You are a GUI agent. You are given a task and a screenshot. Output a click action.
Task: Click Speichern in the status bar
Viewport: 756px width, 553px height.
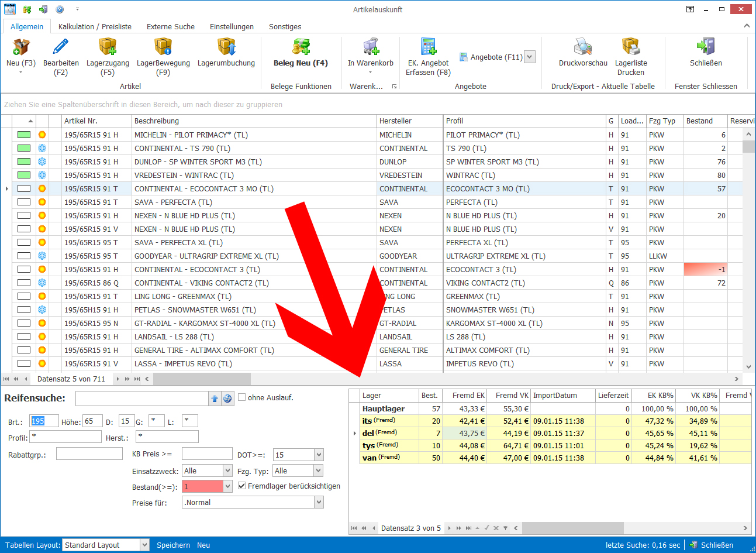(173, 545)
